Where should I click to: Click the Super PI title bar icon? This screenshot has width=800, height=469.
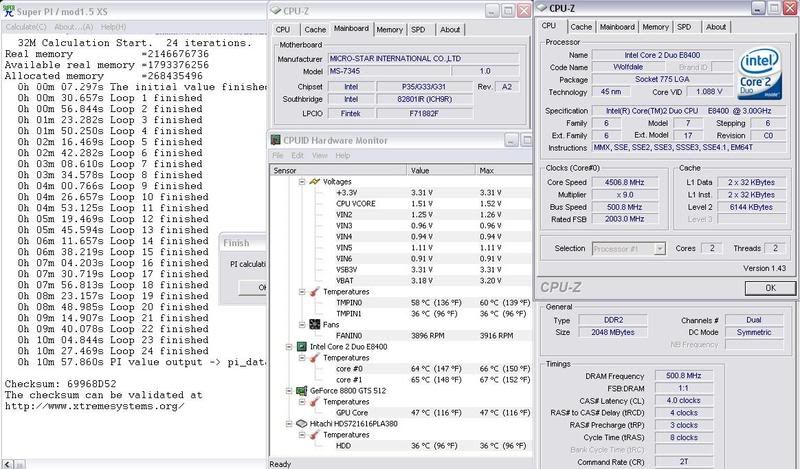pyautogui.click(x=9, y=8)
